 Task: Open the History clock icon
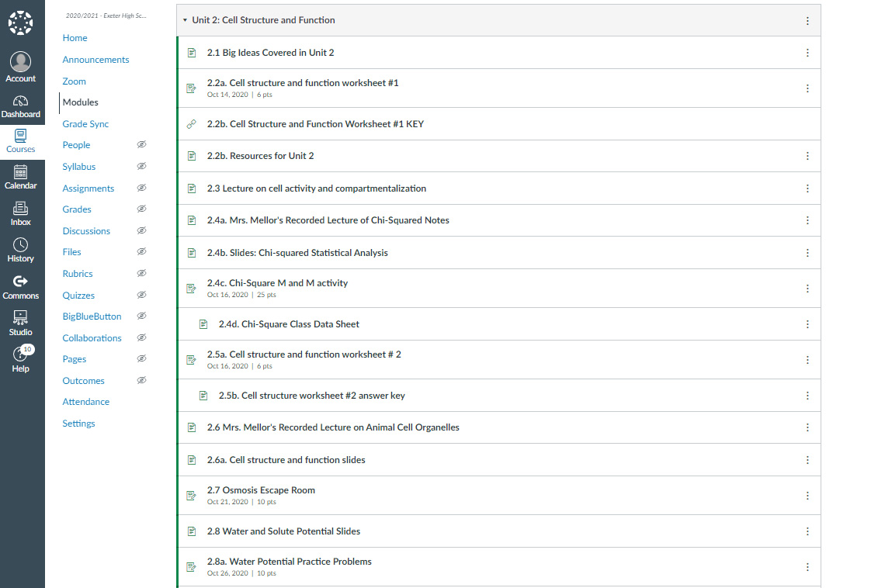tap(21, 245)
